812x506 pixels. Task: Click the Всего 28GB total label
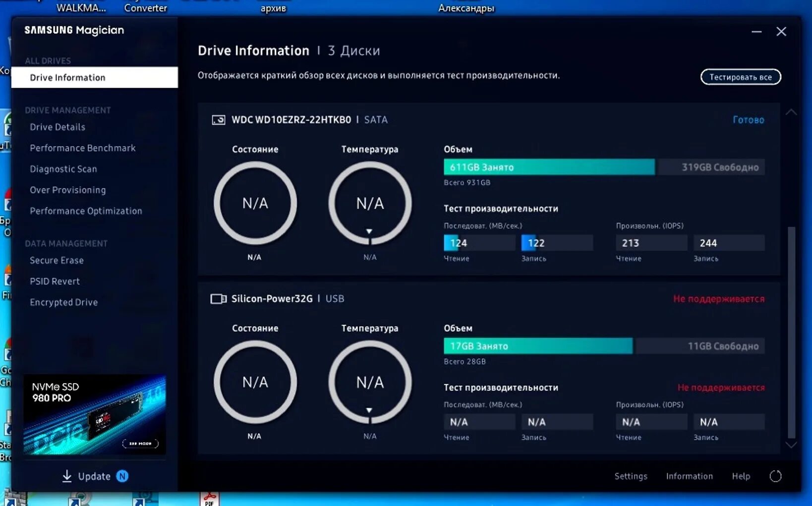pyautogui.click(x=464, y=361)
